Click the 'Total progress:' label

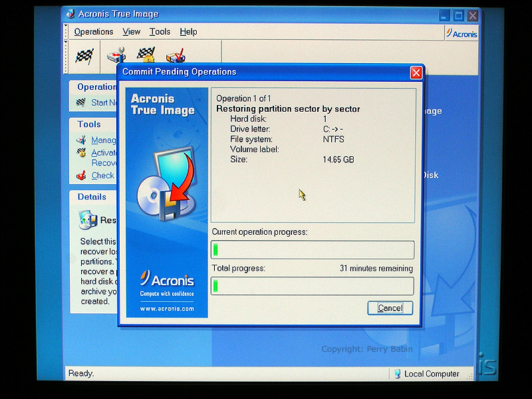(239, 268)
